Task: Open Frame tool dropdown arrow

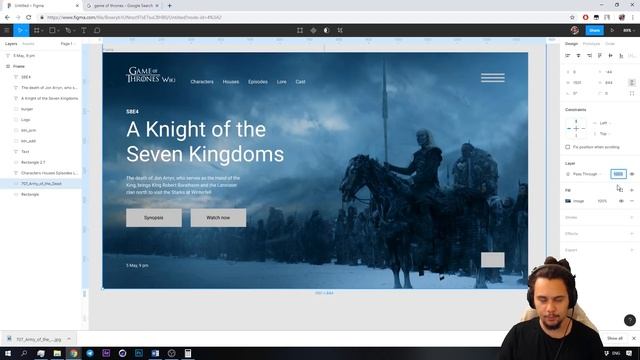Action: point(42,31)
